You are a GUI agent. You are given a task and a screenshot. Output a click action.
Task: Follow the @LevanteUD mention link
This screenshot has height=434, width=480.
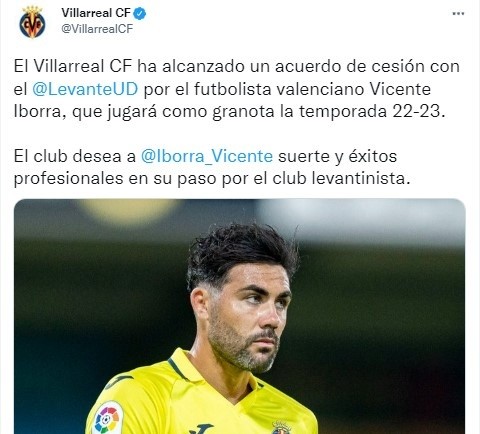click(85, 89)
